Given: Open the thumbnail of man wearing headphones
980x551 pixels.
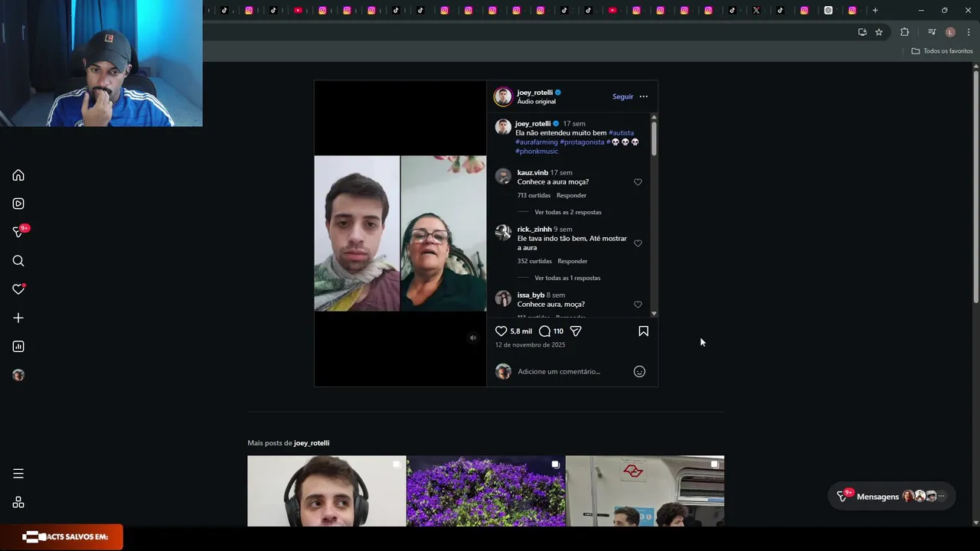Looking at the screenshot, I should (x=327, y=491).
